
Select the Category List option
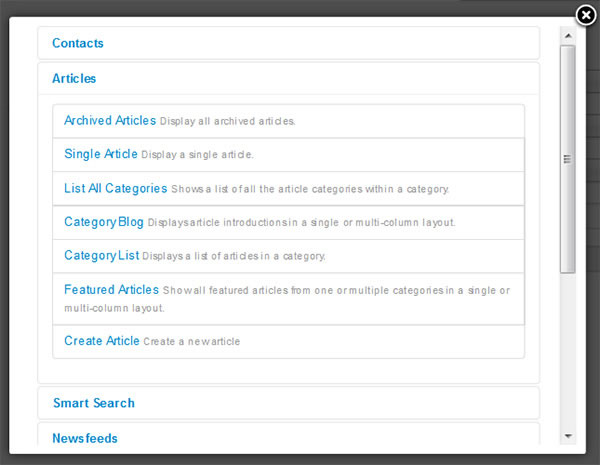pos(101,255)
